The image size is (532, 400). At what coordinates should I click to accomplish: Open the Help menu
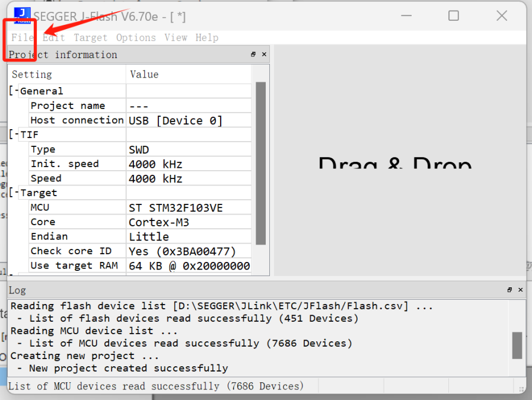coord(206,37)
